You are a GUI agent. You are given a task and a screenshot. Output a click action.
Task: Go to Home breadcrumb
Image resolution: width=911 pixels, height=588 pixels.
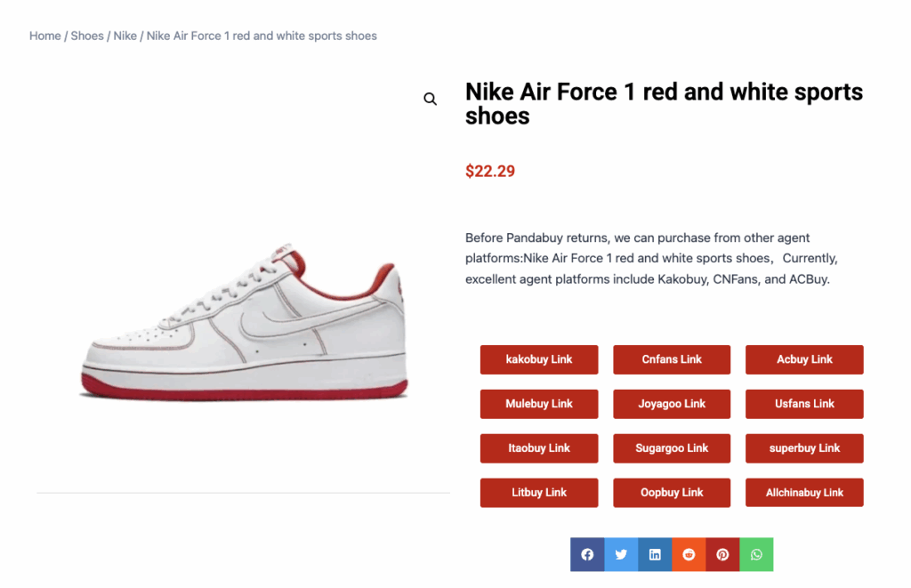click(45, 36)
